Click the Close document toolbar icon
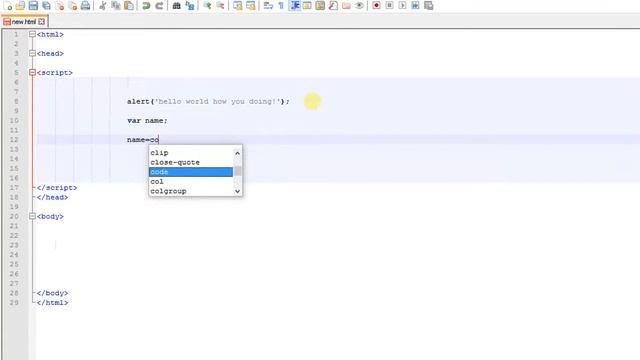The width and height of the screenshot is (640, 360). [60, 5]
